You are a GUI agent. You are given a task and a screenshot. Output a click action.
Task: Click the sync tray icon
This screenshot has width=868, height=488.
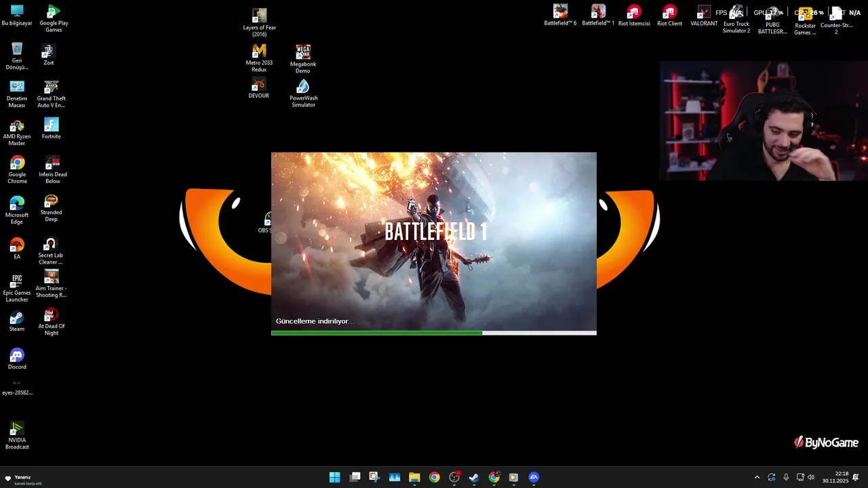[x=772, y=477]
